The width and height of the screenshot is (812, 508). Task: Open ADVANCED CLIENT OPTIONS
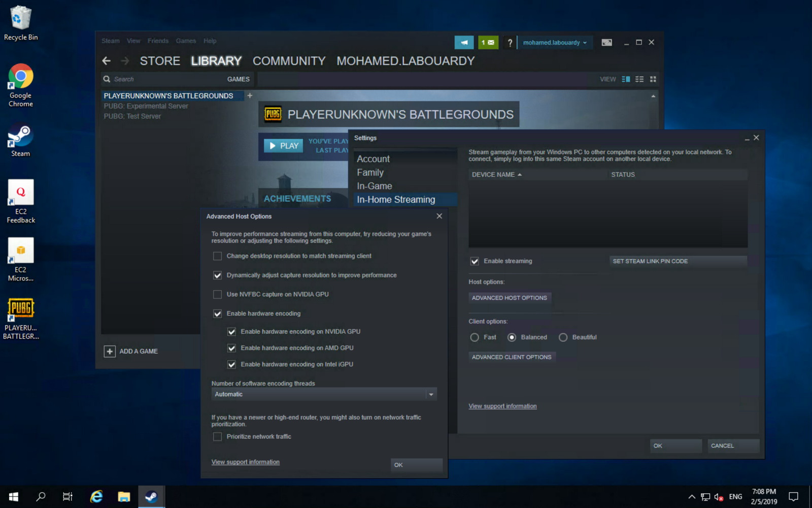(x=512, y=357)
